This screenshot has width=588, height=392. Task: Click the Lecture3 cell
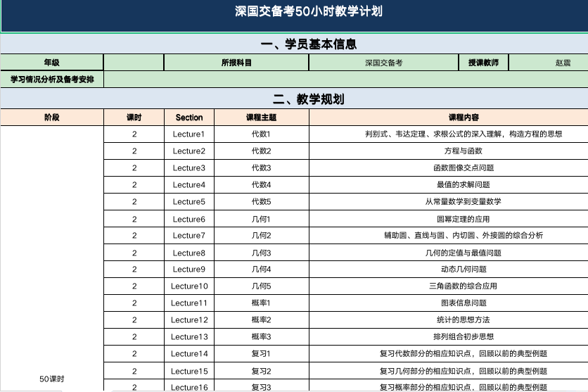click(189, 167)
